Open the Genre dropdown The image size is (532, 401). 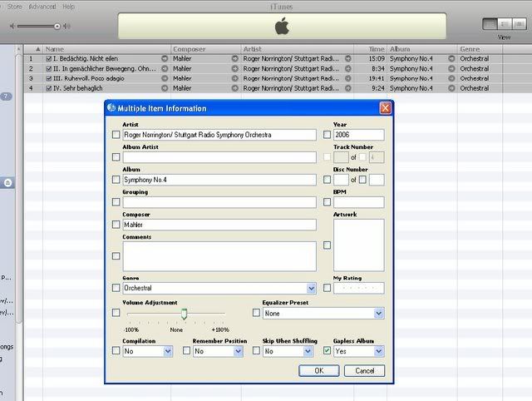pos(311,289)
